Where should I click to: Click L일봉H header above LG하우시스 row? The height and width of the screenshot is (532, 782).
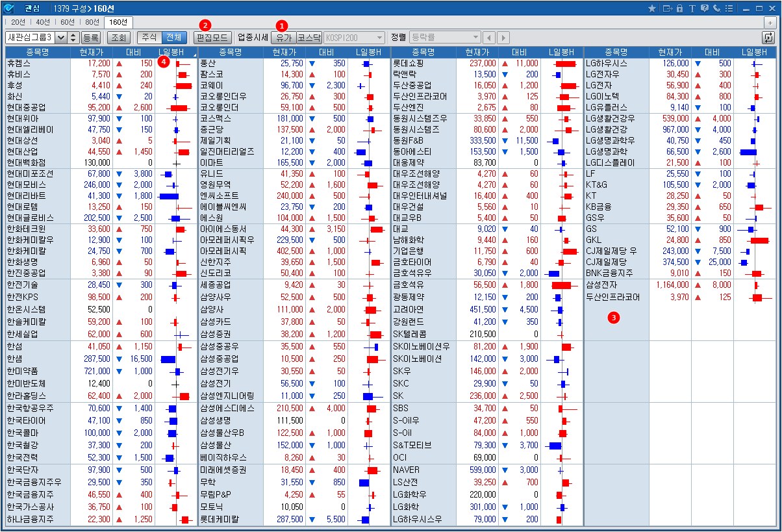tap(755, 52)
